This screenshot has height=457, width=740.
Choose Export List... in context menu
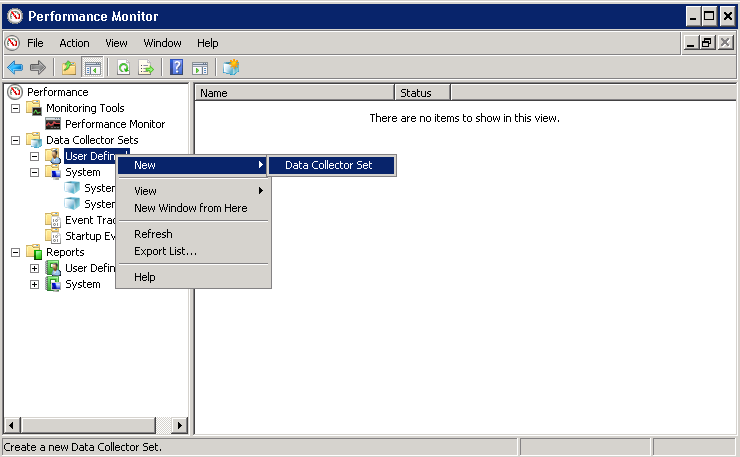click(x=193, y=251)
